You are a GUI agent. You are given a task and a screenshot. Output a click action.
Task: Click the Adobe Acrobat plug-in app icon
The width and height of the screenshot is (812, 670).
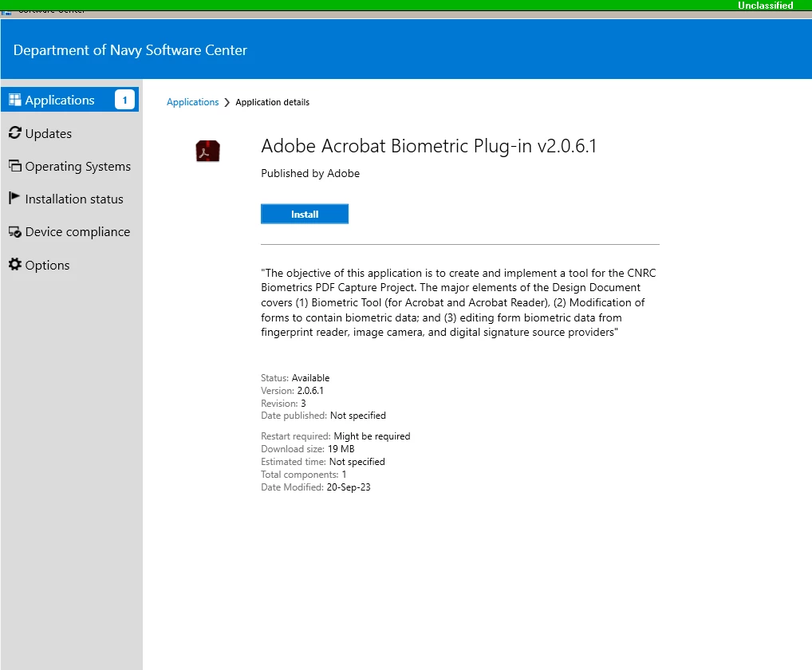tap(207, 152)
